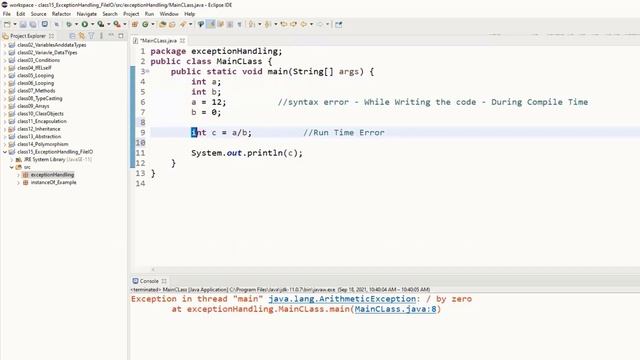
Task: Open the MainCLass.java:8 stack trace link
Action: 396,309
